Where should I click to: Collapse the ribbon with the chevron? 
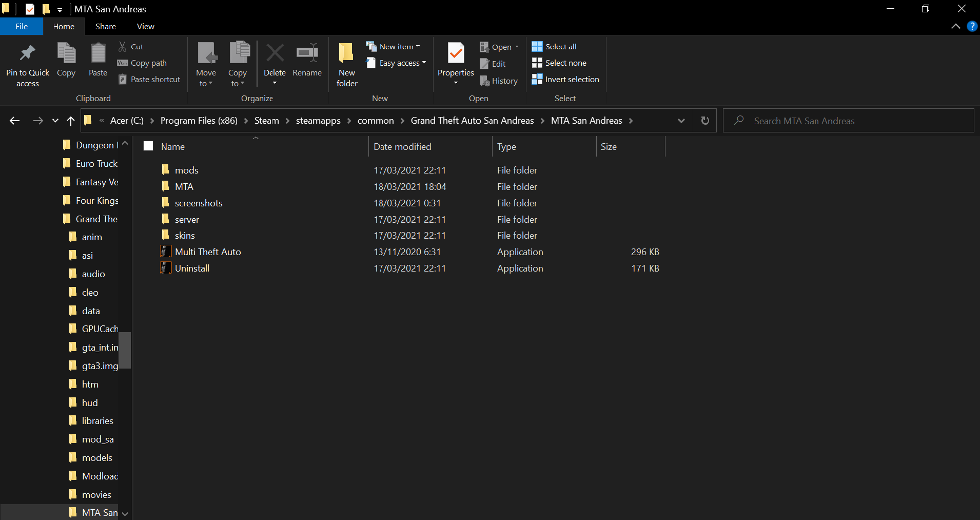pos(955,26)
